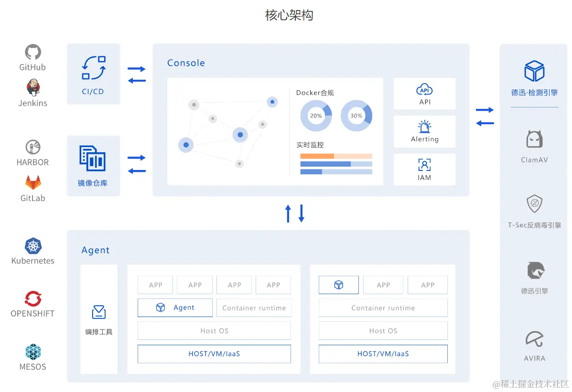Click the API cloud icon
This screenshot has width=572, height=392.
[x=424, y=90]
